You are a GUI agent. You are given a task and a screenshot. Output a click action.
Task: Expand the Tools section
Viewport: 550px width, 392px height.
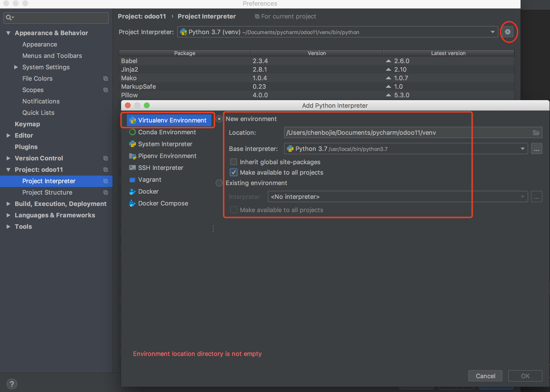(x=9, y=227)
